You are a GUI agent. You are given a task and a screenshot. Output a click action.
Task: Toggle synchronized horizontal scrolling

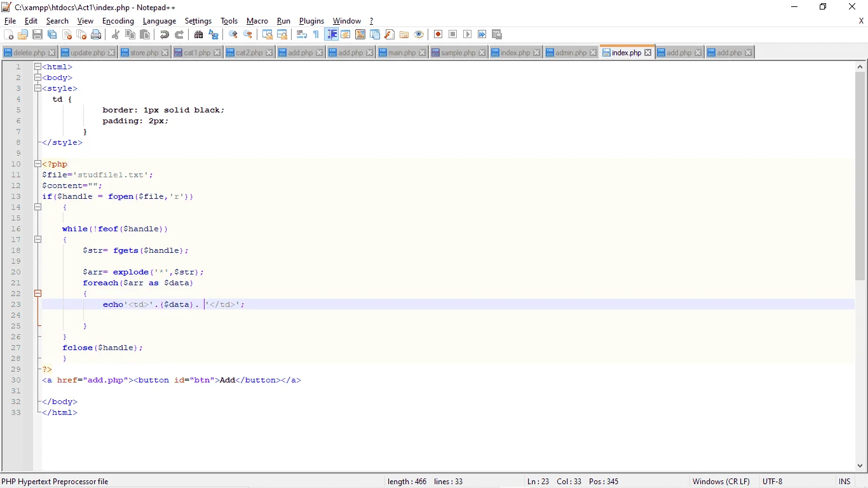coord(282,34)
